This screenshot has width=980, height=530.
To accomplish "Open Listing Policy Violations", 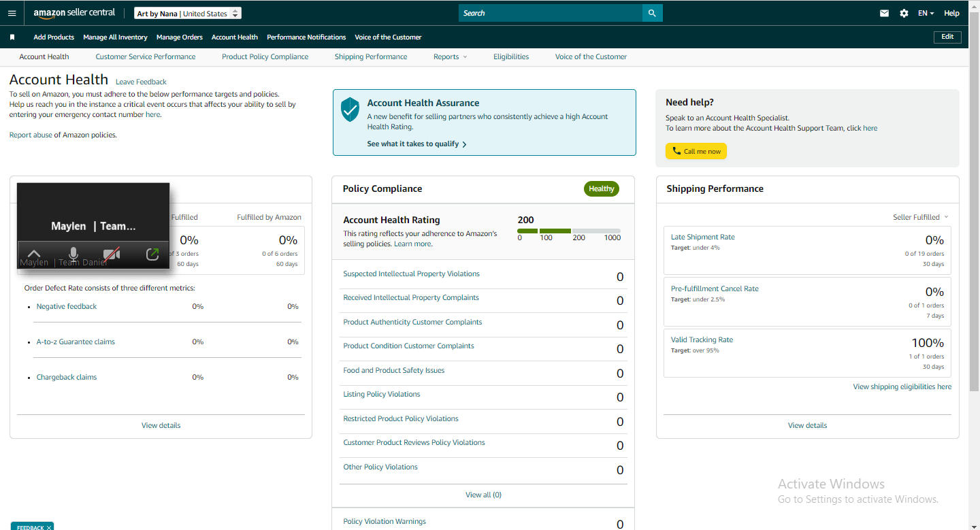I will tap(381, 394).
